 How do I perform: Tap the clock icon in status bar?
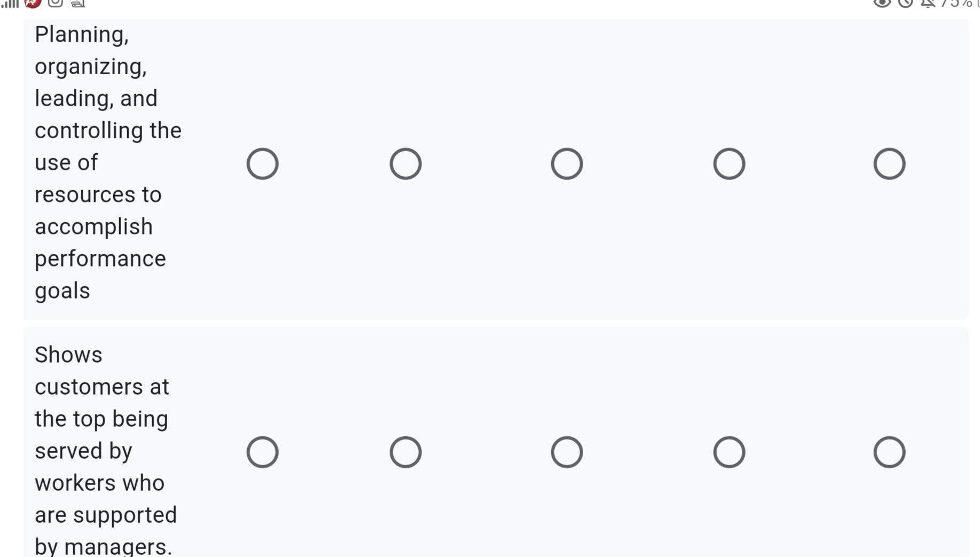point(905,3)
